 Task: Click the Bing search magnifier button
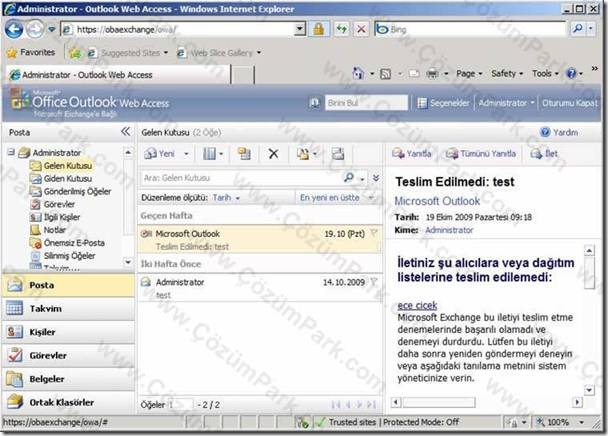578,28
